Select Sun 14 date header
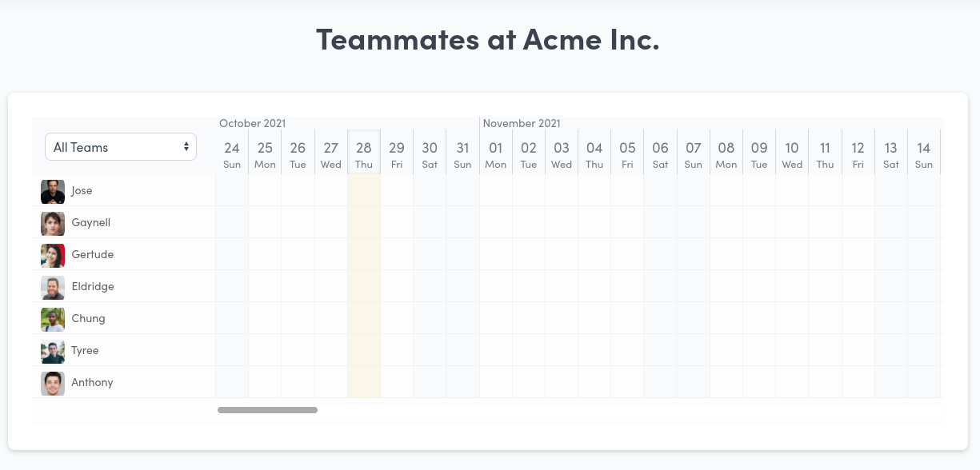The width and height of the screenshot is (980, 470). coord(924,154)
